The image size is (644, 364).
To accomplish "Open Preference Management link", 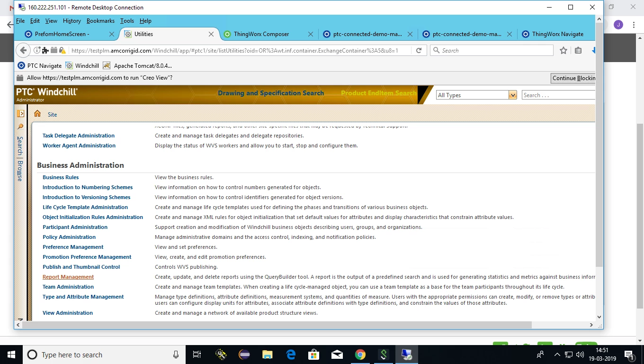I will [73, 247].
